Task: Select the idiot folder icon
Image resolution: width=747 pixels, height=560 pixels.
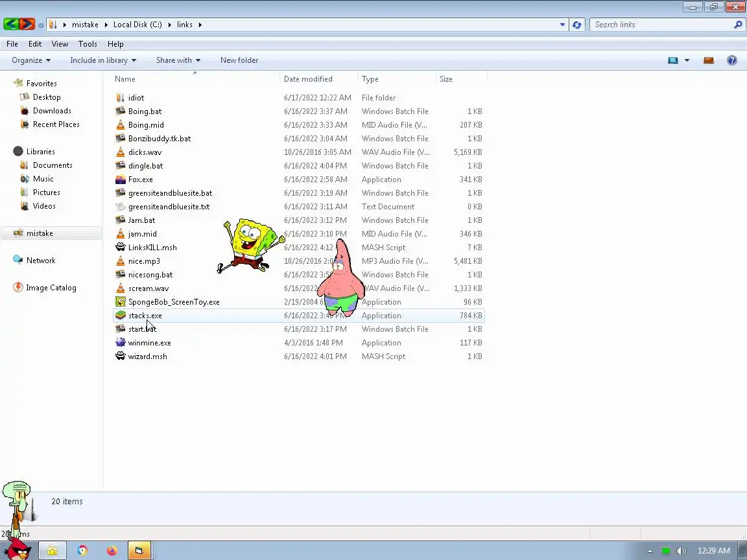Action: click(121, 98)
